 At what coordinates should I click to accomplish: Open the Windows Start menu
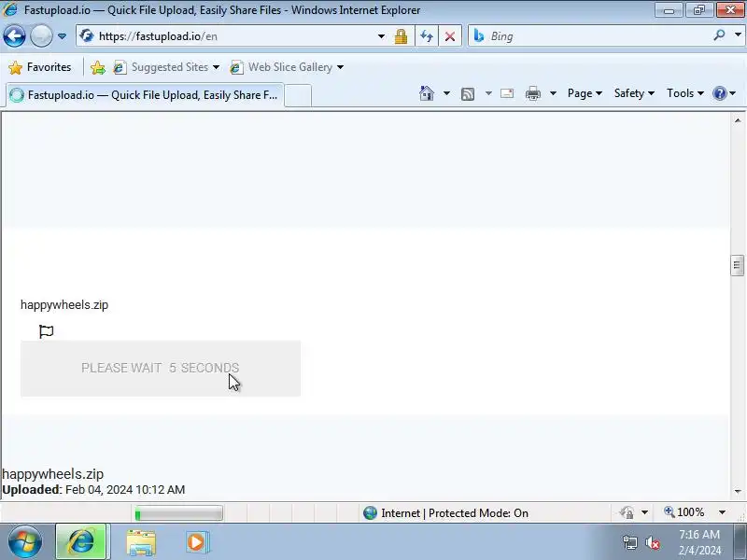pyautogui.click(x=25, y=542)
